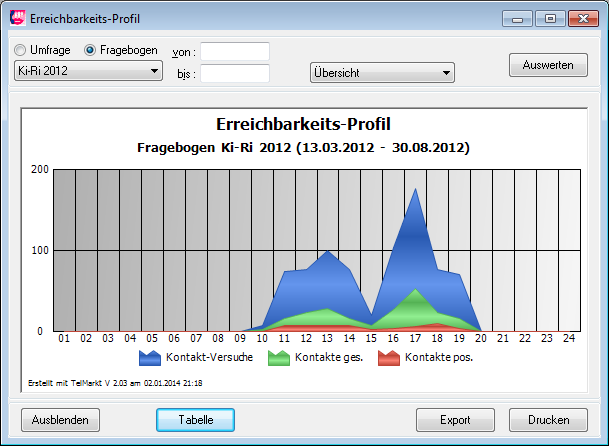Open the Ki-Ri 2012 dropdown
Viewport: 609px width, 446px height.
pos(88,71)
